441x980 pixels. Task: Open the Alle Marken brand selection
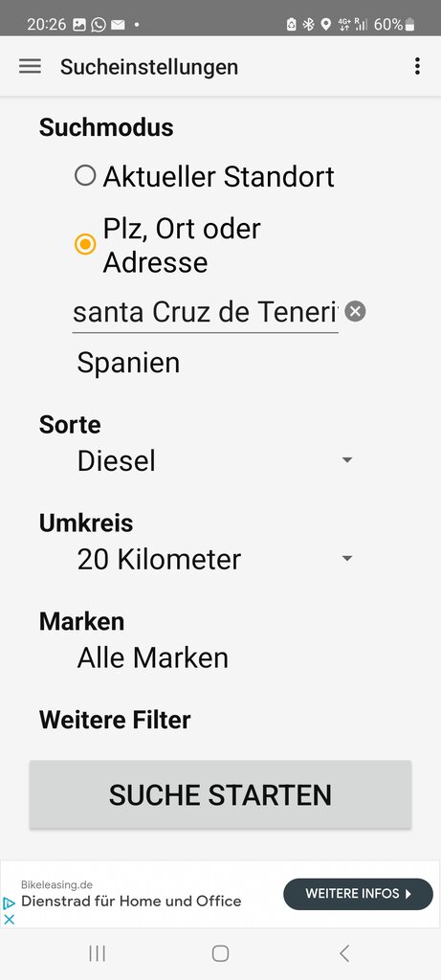[x=153, y=657]
